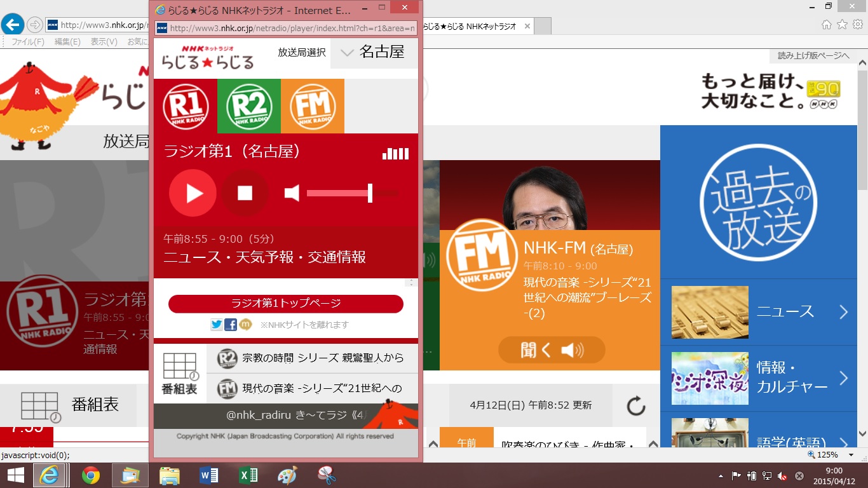868x488 pixels.
Task: Open 番組表 on the main page
Action: coord(69,405)
